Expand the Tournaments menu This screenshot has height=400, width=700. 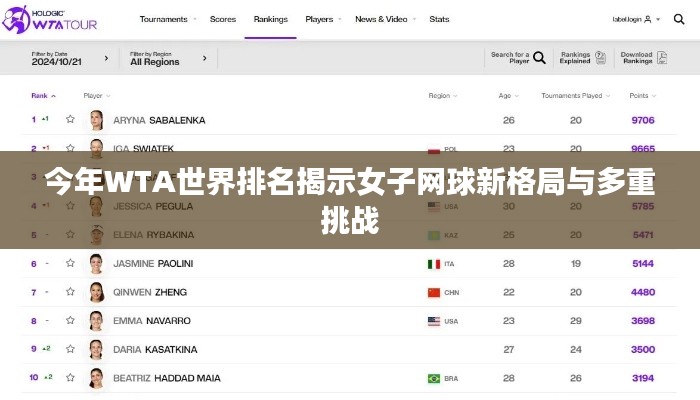(x=168, y=19)
